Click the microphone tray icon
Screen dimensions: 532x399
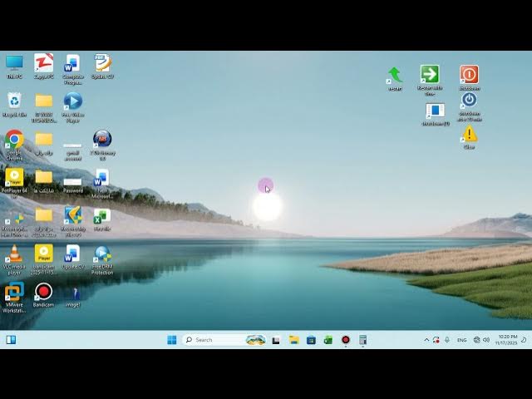447,340
